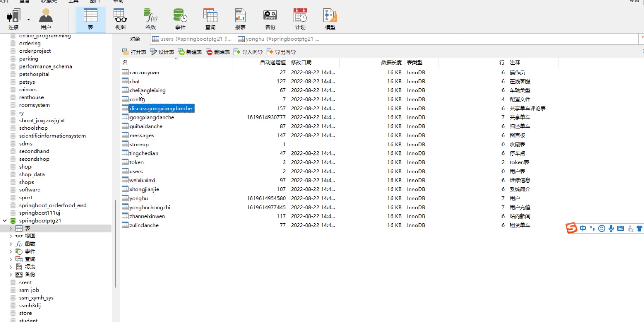Select the token table icon

125,162
